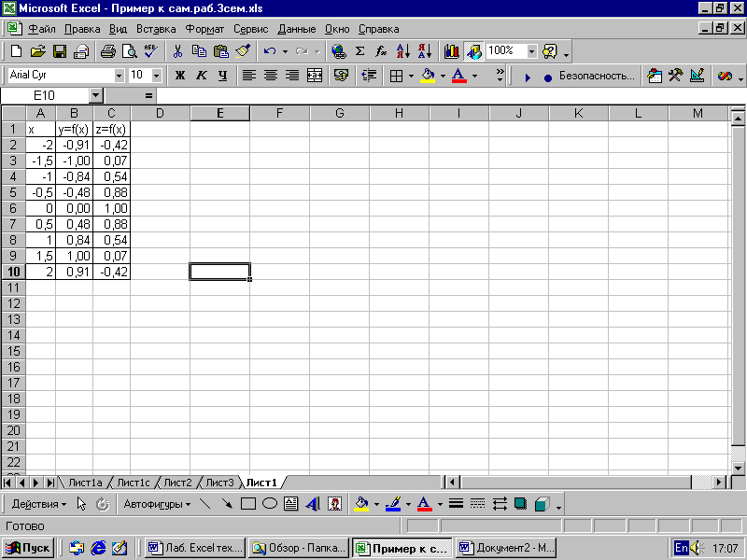Print the sheet using the printer icon
This screenshot has width=747, height=560.
pyautogui.click(x=107, y=51)
